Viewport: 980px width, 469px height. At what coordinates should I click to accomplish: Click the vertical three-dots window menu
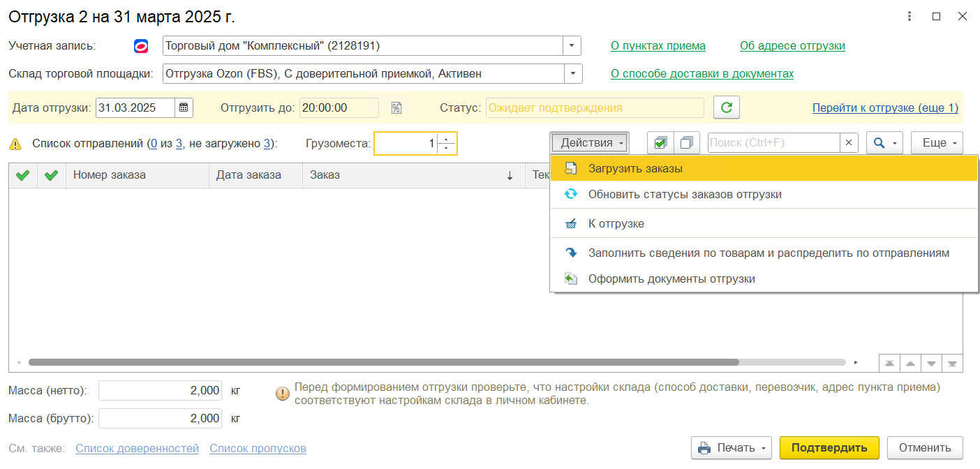[x=909, y=16]
